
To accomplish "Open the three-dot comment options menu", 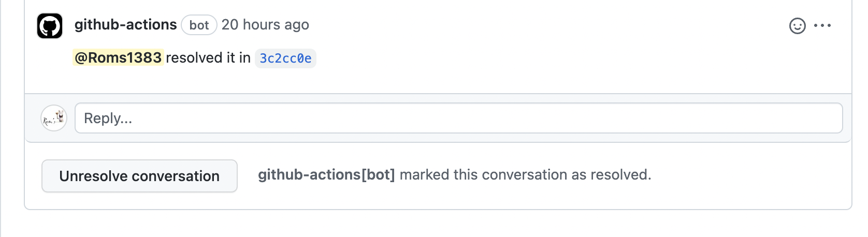I will coord(822,25).
